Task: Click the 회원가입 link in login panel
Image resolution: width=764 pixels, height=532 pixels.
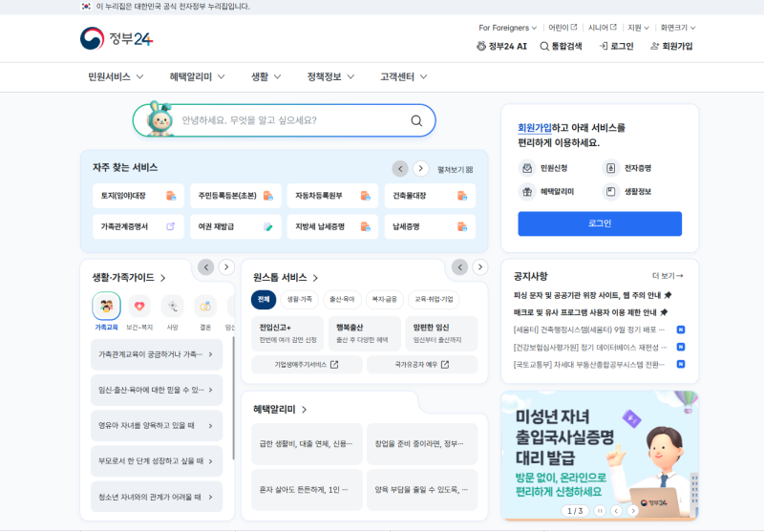Action: tap(535, 128)
